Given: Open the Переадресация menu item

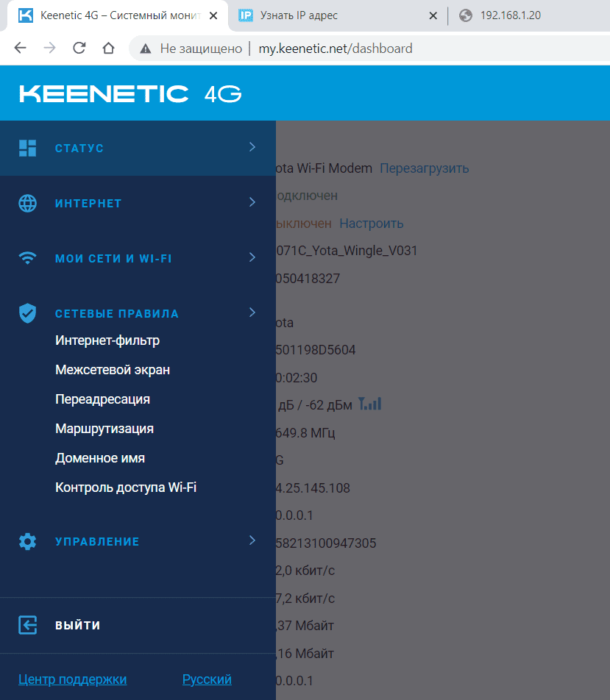Looking at the screenshot, I should pyautogui.click(x=102, y=399).
